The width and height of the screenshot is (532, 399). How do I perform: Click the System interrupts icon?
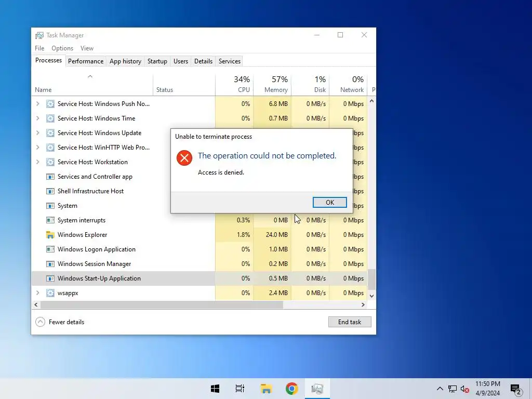point(50,220)
